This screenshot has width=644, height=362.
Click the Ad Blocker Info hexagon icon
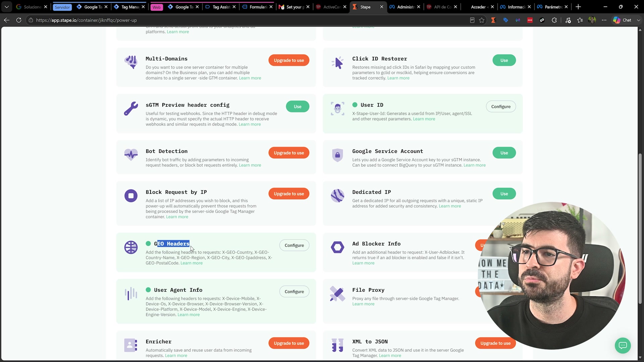pyautogui.click(x=337, y=247)
